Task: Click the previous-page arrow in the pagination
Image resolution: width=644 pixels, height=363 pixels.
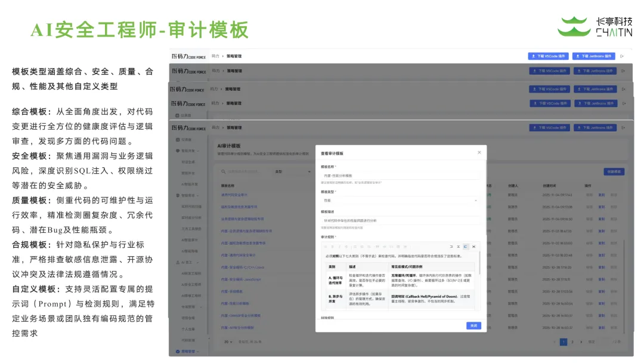Action: click(555, 342)
